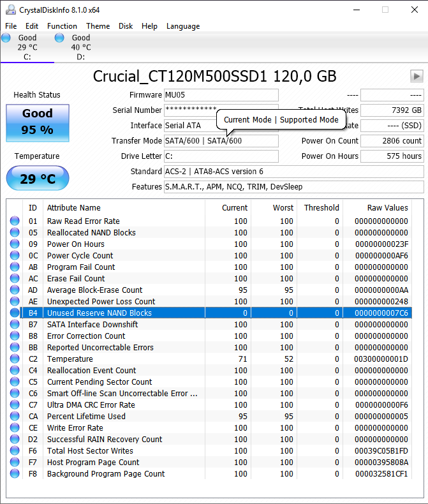Click the Firmware field MU05
Viewport: 428px width, 504px height.
point(221,95)
